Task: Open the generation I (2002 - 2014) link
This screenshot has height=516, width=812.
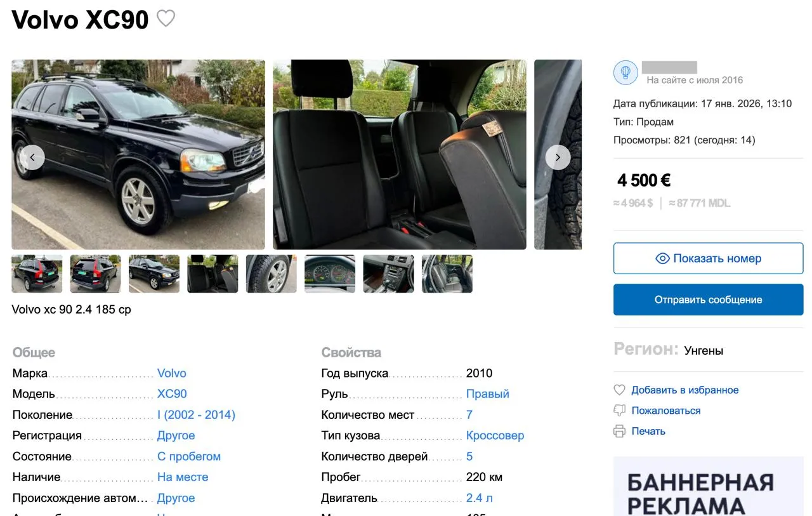Action: click(x=196, y=415)
